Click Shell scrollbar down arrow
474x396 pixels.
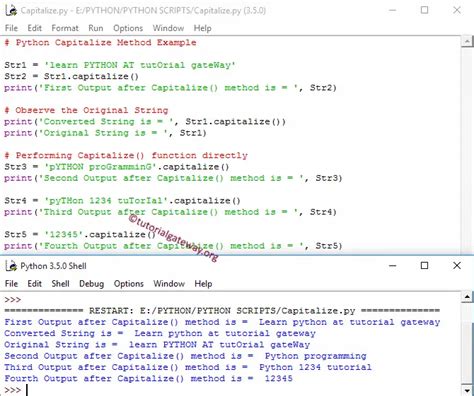467,390
